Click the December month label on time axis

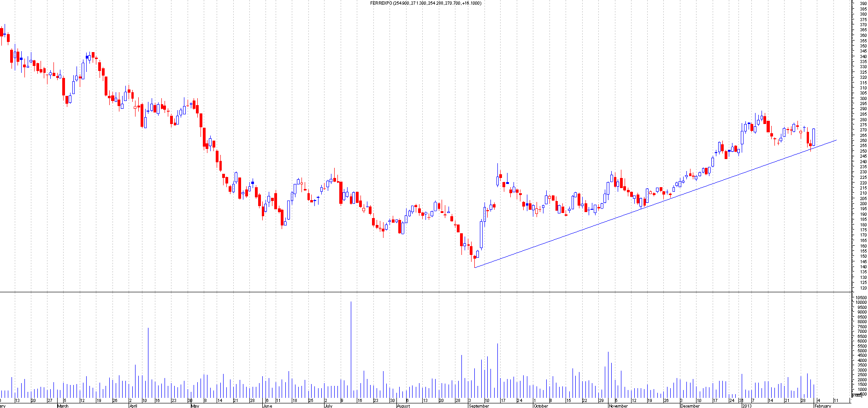[690, 406]
